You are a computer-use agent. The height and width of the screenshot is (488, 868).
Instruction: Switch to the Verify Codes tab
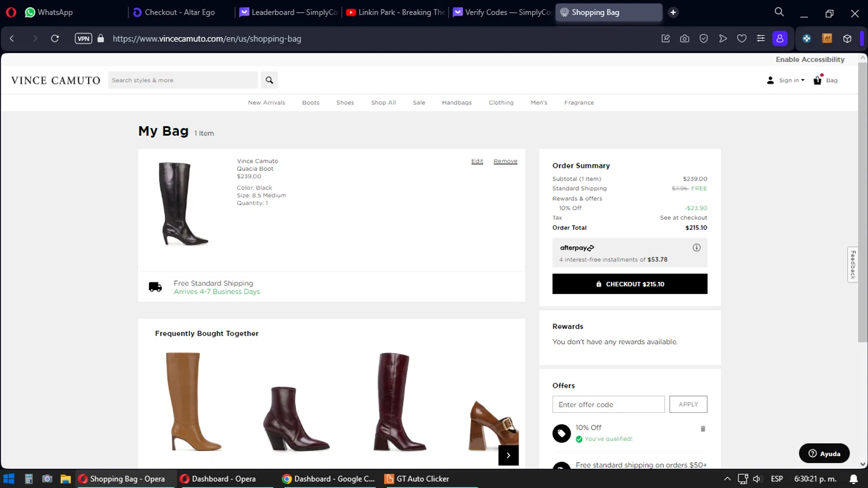click(502, 12)
